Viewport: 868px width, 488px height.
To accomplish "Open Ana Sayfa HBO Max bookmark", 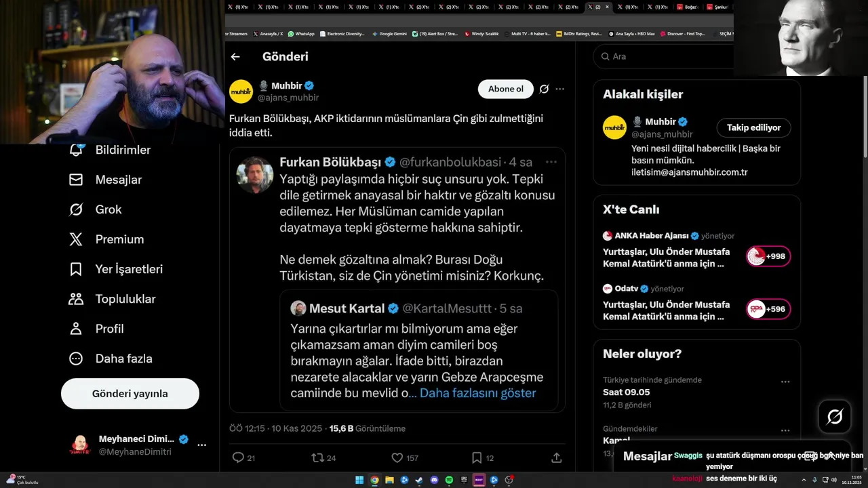I will [x=632, y=33].
